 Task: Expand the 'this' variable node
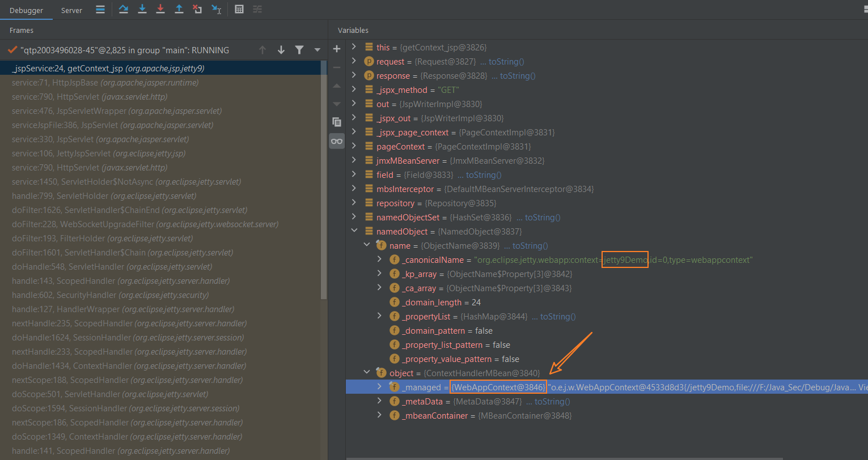click(354, 47)
